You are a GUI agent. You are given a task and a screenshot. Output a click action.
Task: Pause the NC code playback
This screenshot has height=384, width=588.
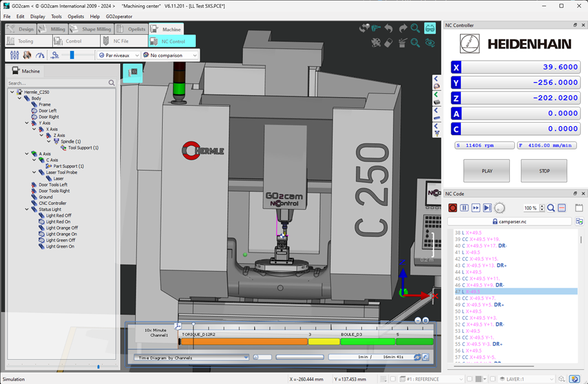tap(464, 208)
